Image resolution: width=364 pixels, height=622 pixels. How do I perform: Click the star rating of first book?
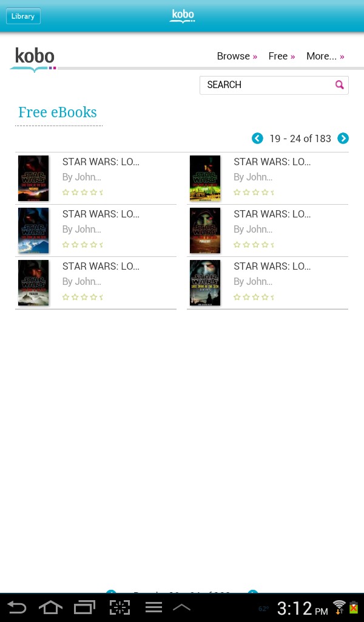83,193
